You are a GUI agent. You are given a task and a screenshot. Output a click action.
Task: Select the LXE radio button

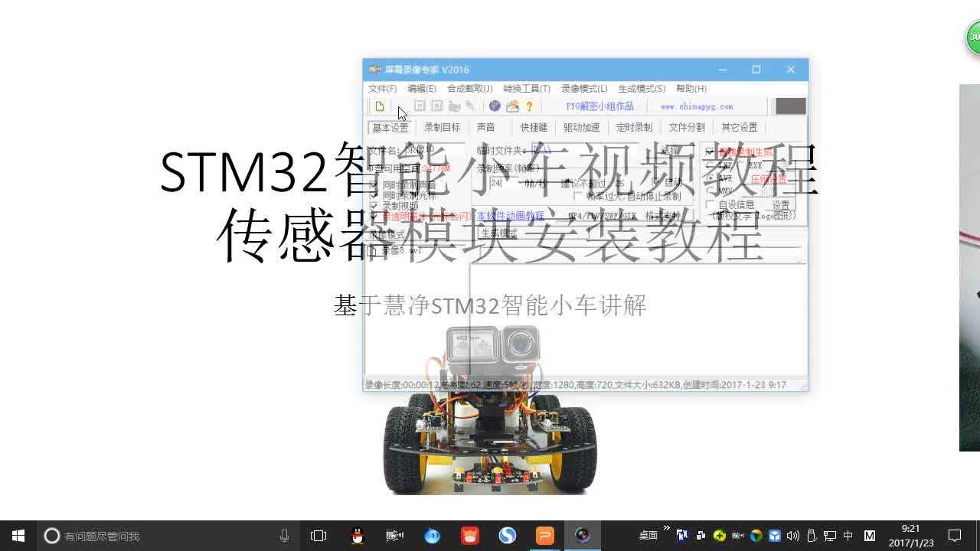pos(710,165)
